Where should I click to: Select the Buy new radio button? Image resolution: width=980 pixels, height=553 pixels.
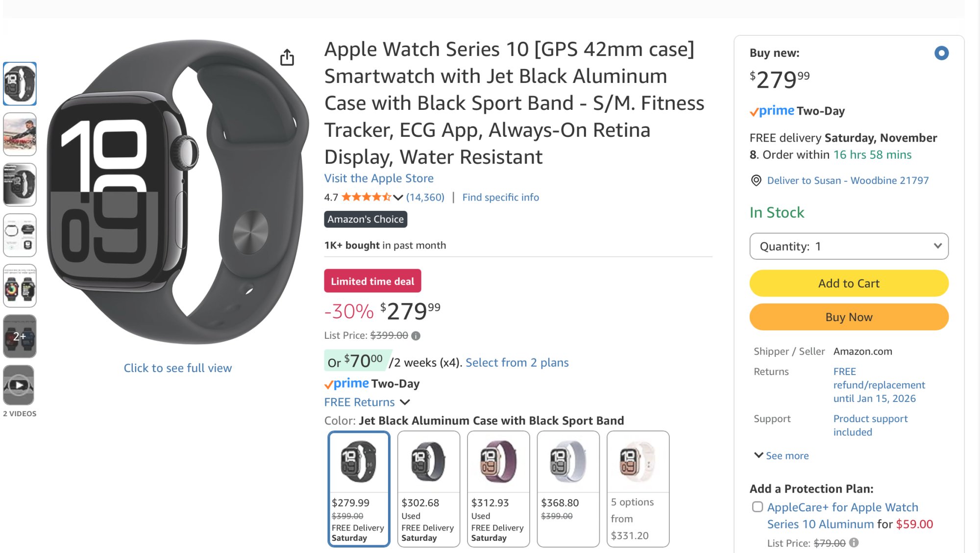[941, 53]
